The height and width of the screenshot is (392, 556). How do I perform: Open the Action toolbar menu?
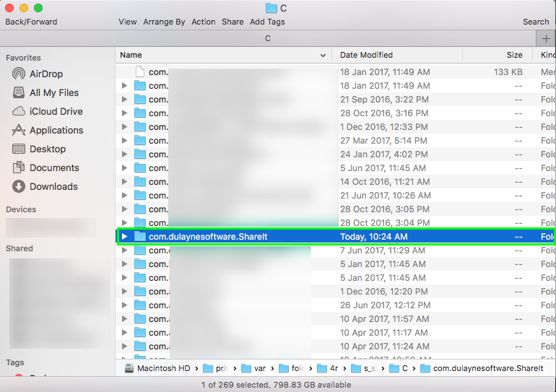(x=203, y=22)
